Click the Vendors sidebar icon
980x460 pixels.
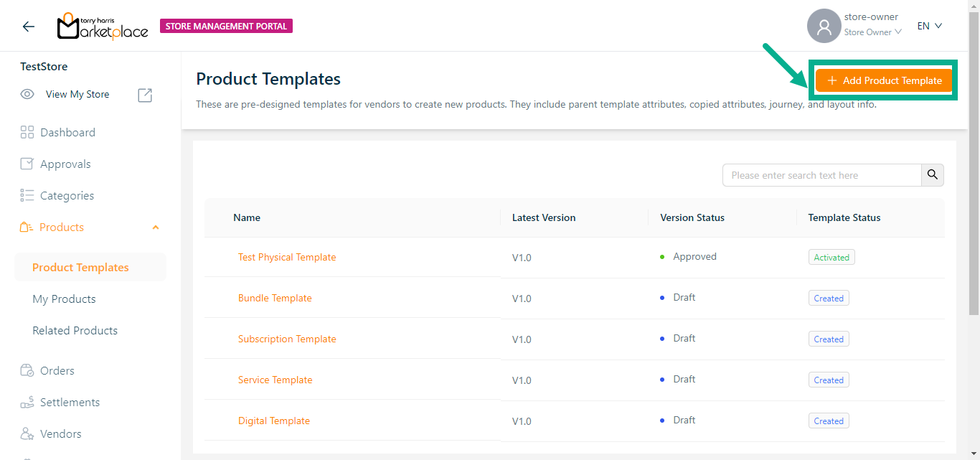point(27,434)
